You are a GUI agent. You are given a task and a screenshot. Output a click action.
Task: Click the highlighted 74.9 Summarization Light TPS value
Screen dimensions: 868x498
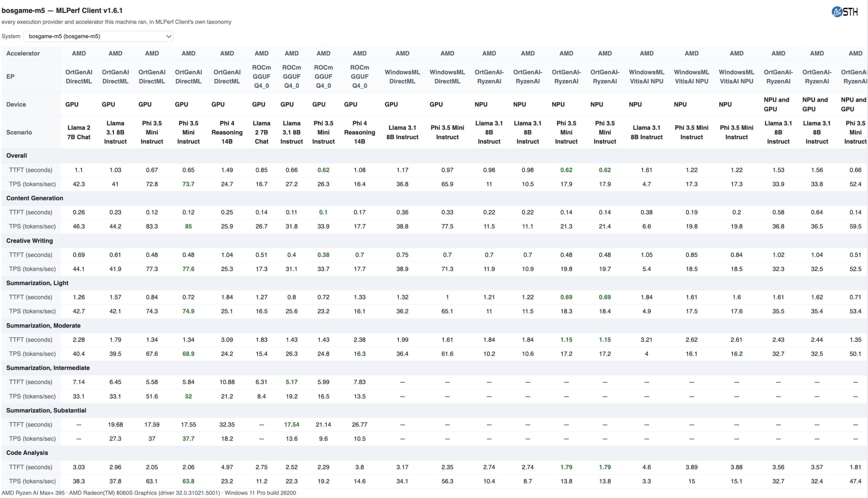pyautogui.click(x=188, y=311)
